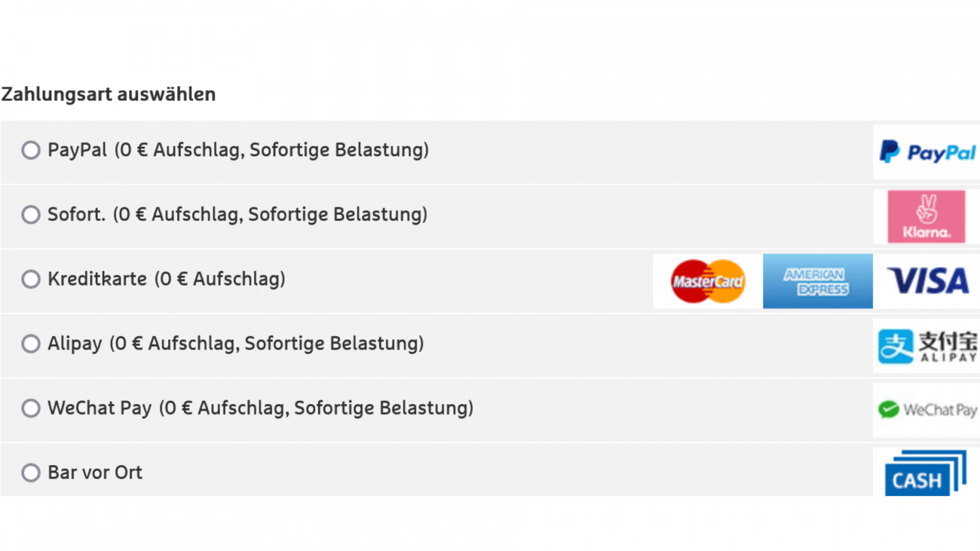Click the WeChat Pay option label
Viewport: 980px width, 551px height.
(260, 408)
